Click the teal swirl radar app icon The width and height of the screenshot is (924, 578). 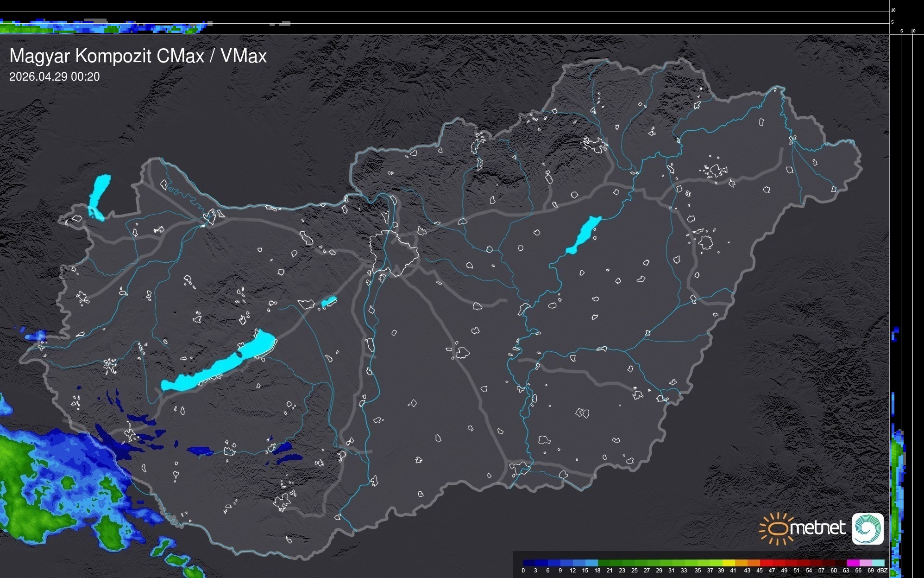(867, 528)
